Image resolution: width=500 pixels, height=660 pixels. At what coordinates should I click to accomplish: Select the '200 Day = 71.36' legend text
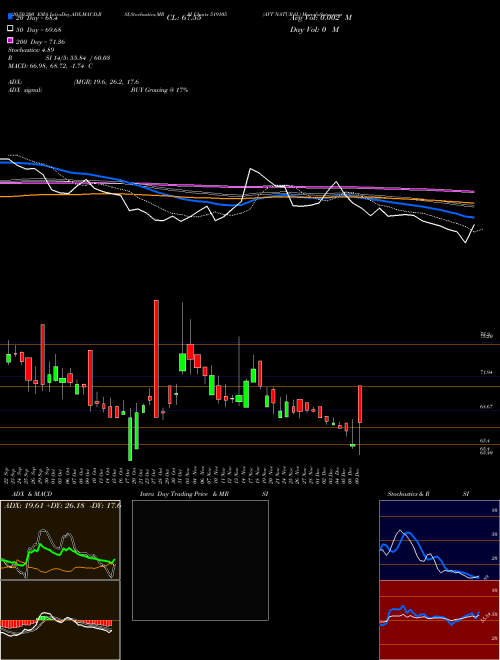click(x=40, y=42)
